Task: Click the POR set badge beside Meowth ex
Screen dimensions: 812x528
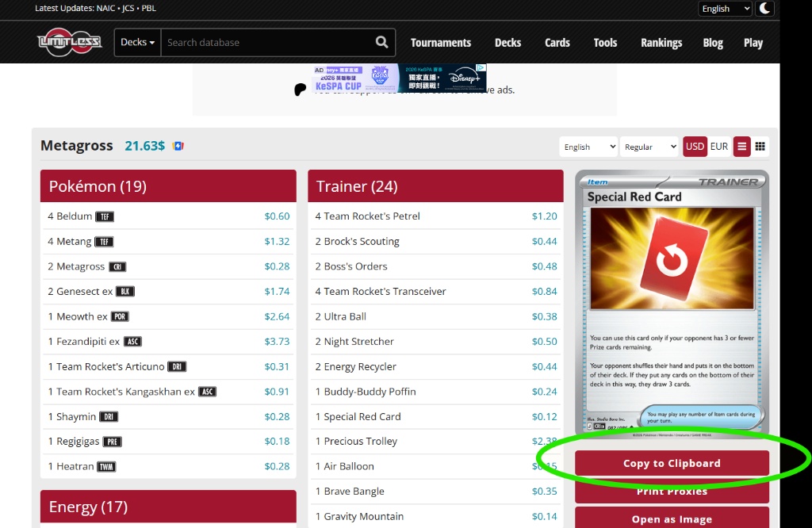Action: tap(121, 317)
